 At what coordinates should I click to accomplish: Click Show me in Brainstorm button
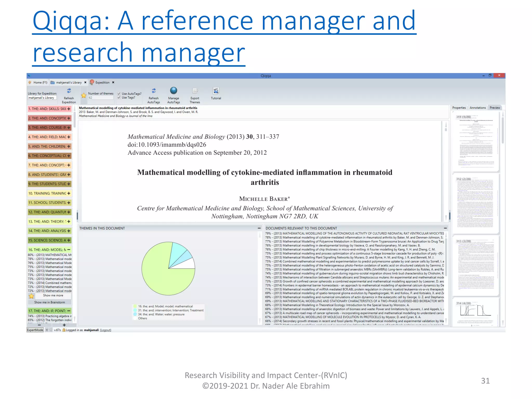click(50, 302)
